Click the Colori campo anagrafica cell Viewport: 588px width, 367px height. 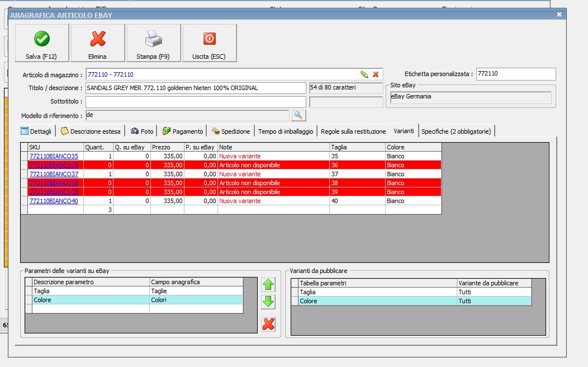196,300
